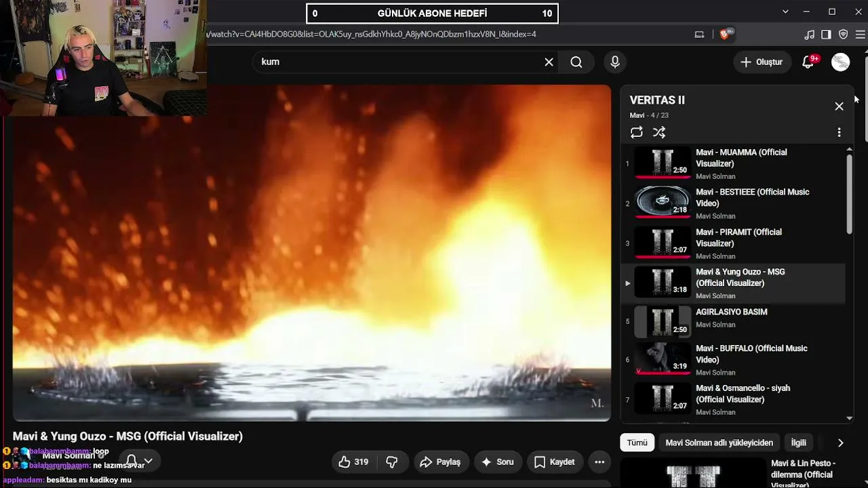The height and width of the screenshot is (488, 868).
Task: Open the YouTube notifications bell
Action: (x=808, y=62)
